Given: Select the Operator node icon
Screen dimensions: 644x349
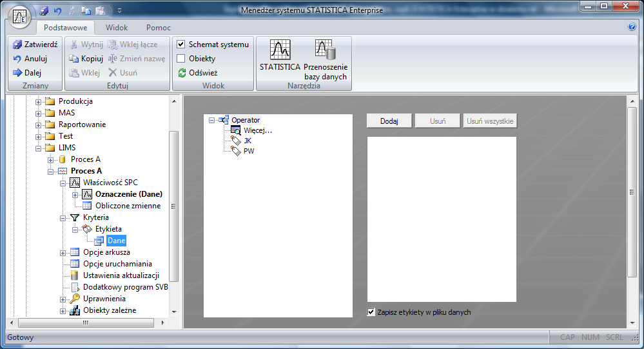Looking at the screenshot, I should tap(224, 120).
